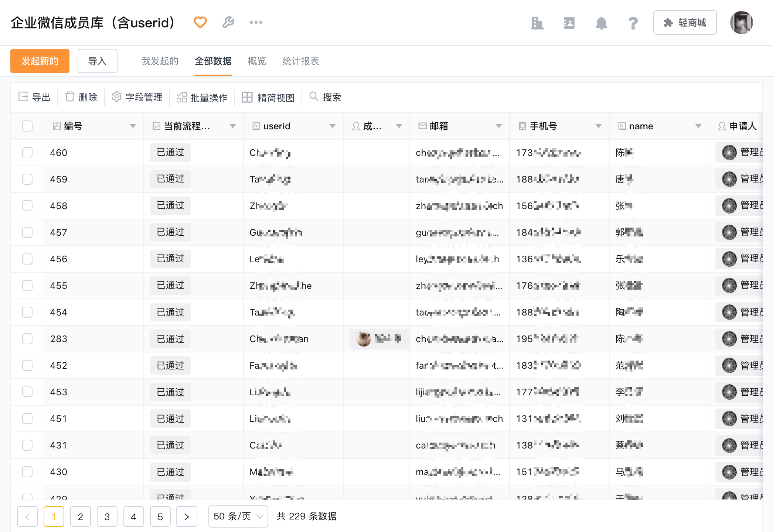Switch to 精简视图 grid icon
The width and height of the screenshot is (773, 532).
(247, 97)
